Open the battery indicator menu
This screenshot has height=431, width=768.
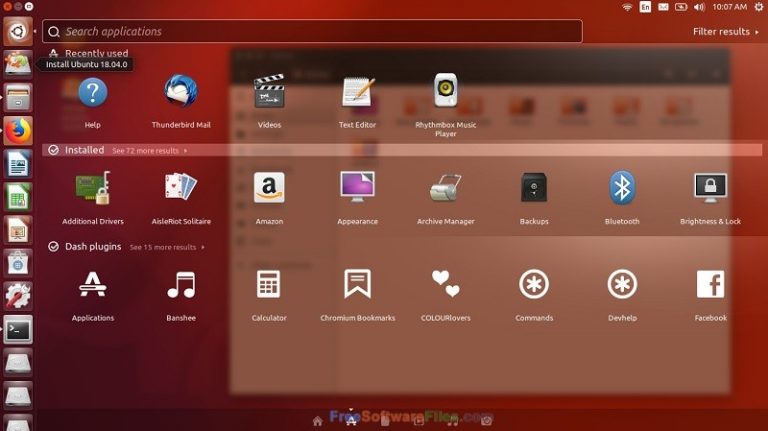click(x=681, y=7)
